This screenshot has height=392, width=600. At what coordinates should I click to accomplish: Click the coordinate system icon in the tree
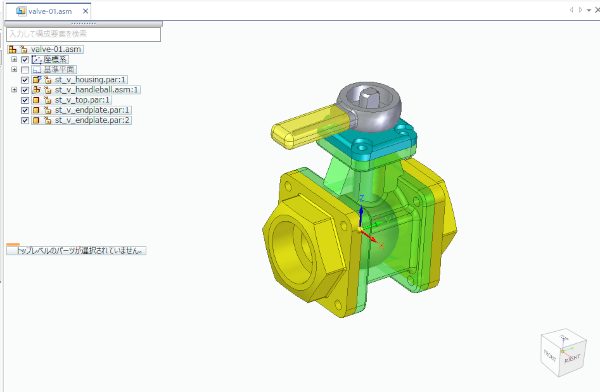(37, 59)
